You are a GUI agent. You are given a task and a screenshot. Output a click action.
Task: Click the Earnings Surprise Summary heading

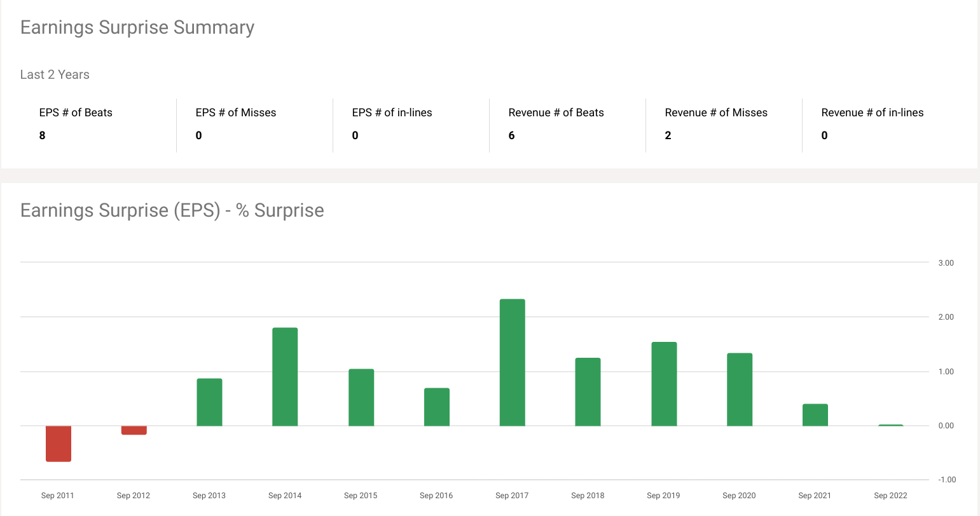pos(137,27)
